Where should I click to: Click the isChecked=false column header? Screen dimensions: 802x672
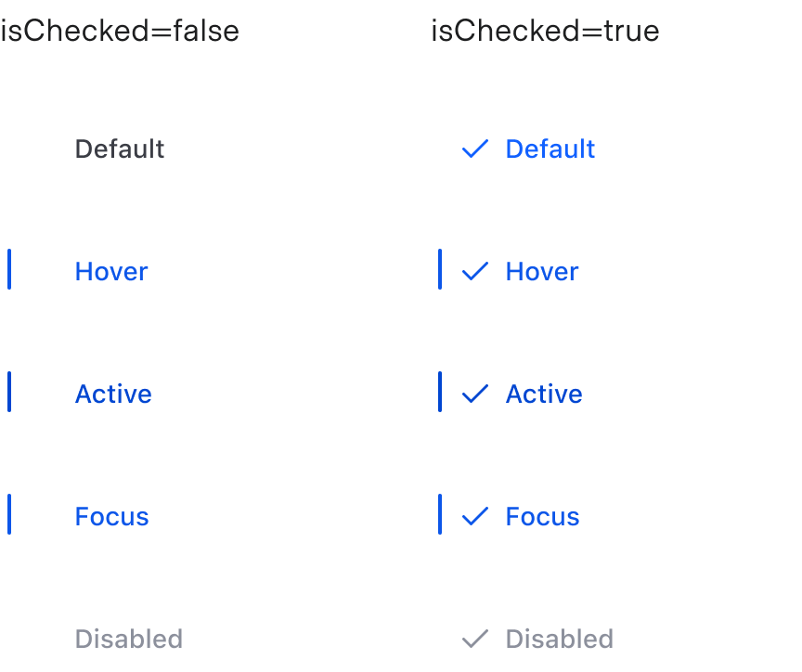point(120,31)
